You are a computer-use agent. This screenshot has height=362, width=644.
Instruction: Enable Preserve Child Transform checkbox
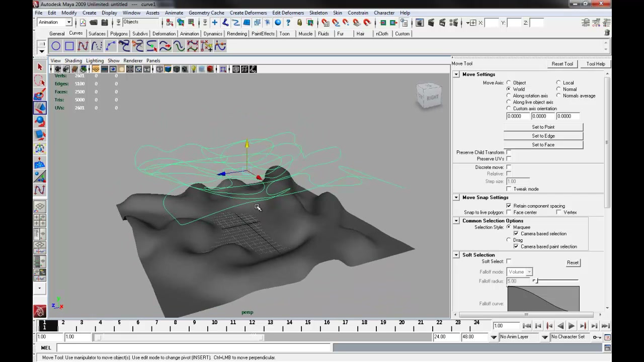coord(509,152)
